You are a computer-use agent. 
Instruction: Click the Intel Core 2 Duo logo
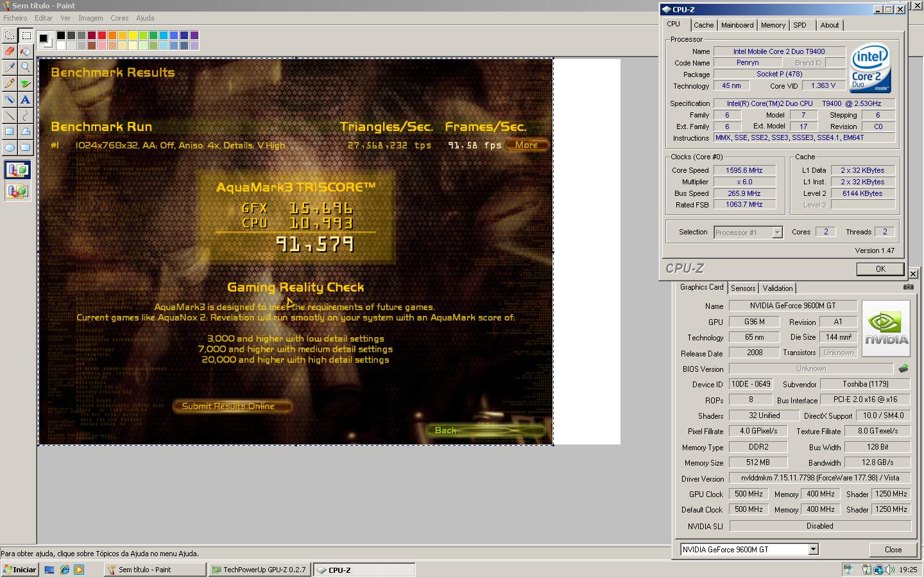tap(870, 68)
